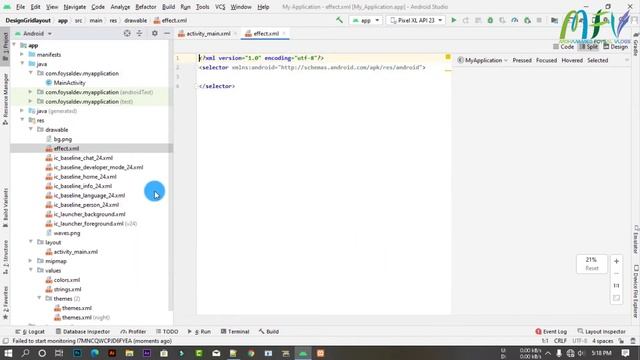Close the effect.xml editor tab
The image size is (640, 360).
coord(284,33)
